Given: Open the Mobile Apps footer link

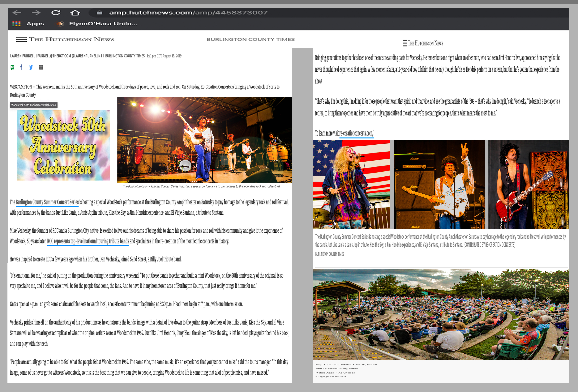Looking at the screenshot, I should click(325, 373).
